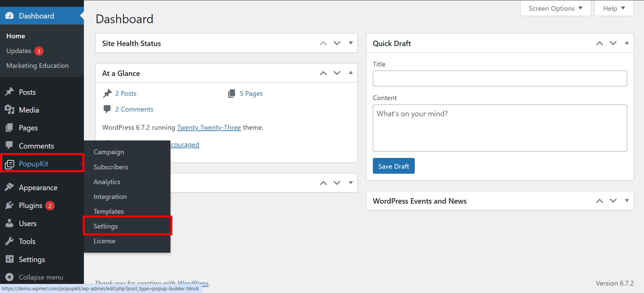Focus the Quick Draft Title field
The image size is (644, 293).
click(x=500, y=78)
